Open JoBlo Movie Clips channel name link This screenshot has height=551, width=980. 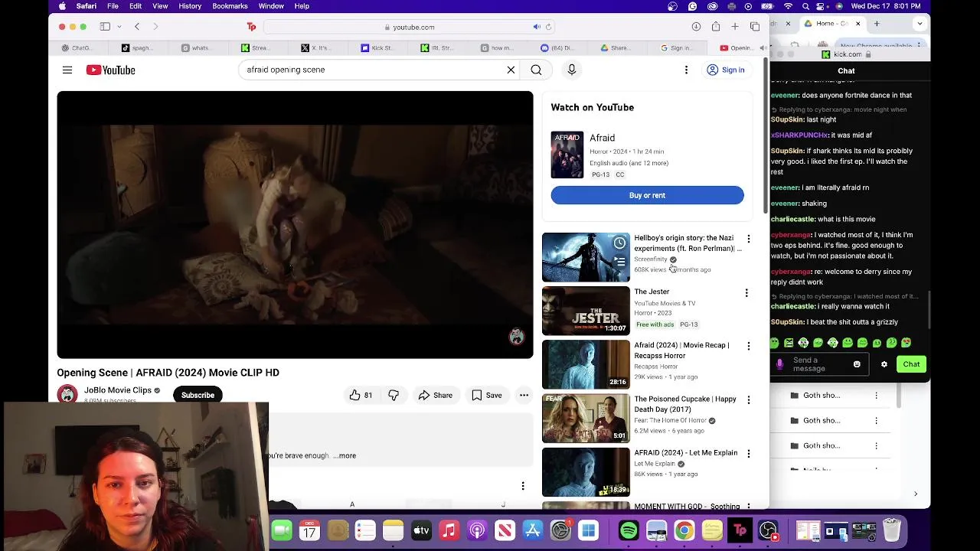point(118,390)
